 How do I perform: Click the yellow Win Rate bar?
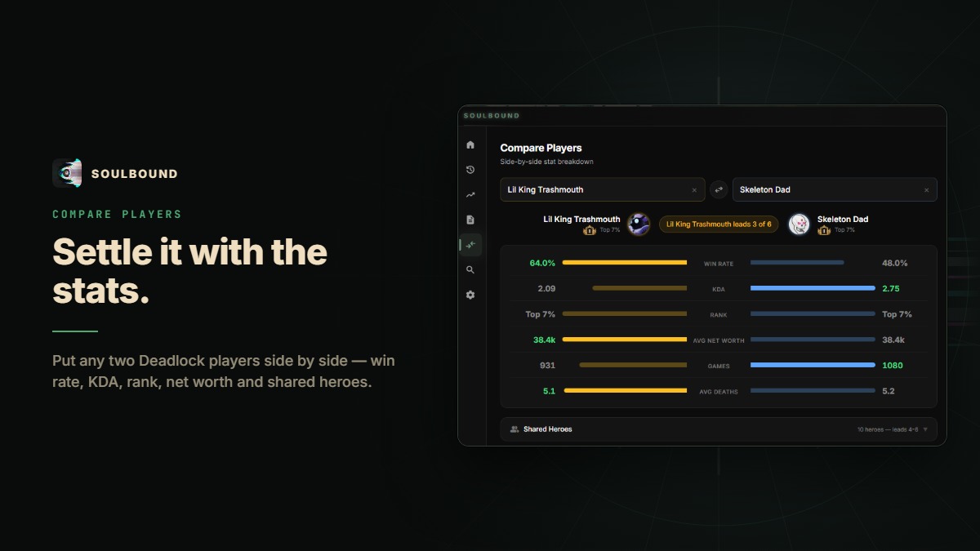coord(625,263)
